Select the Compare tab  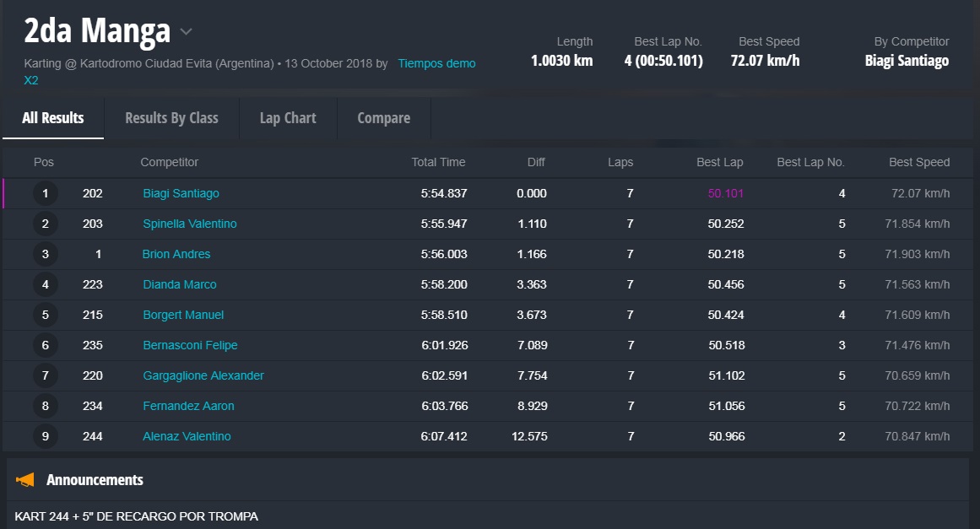point(383,118)
